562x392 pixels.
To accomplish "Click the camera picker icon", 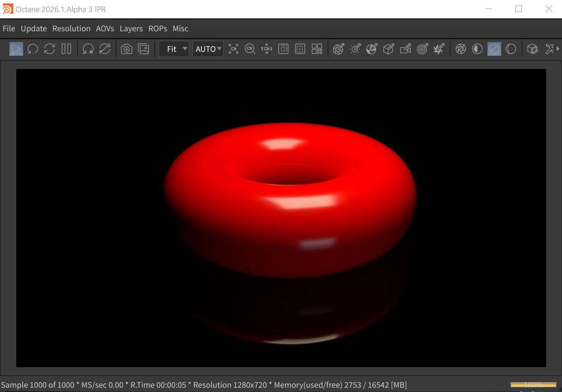I will 405,49.
